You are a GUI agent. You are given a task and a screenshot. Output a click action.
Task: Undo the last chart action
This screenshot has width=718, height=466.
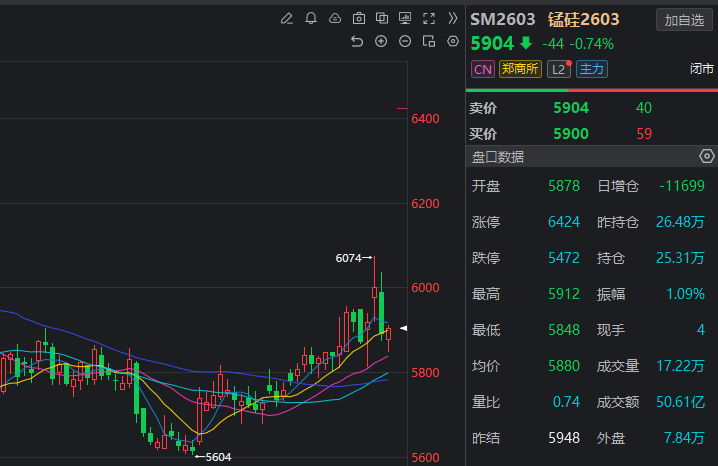coord(357,41)
